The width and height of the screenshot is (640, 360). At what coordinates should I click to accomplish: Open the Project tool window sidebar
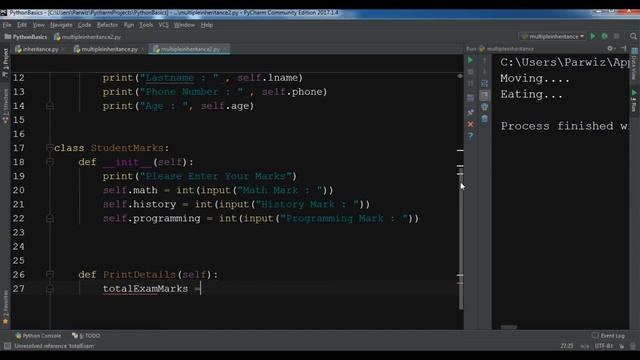[5, 63]
